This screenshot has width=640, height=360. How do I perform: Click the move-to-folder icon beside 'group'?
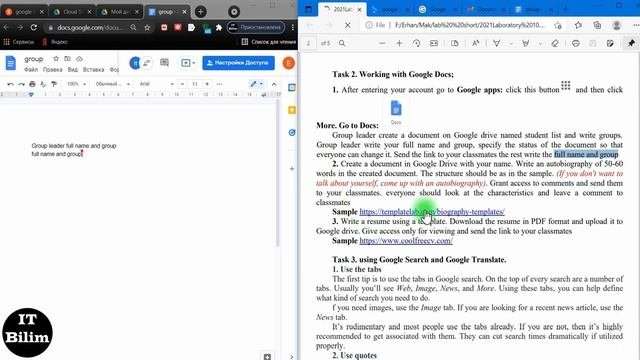click(67, 59)
